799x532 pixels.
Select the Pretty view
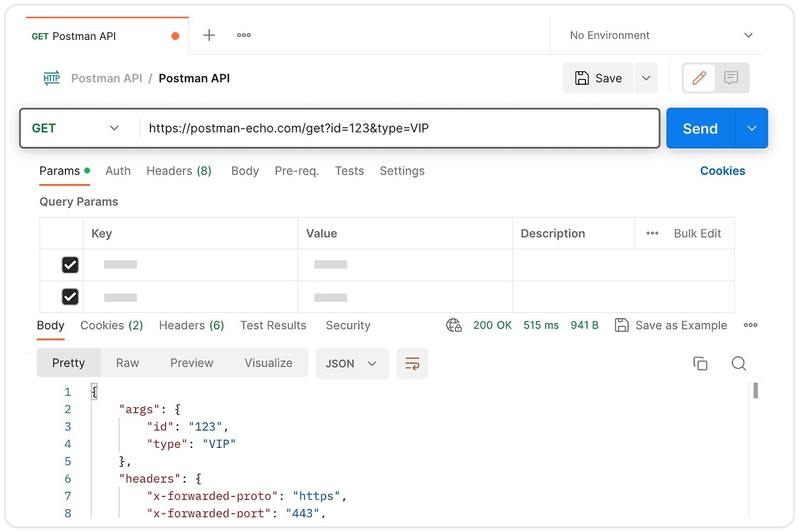click(69, 363)
